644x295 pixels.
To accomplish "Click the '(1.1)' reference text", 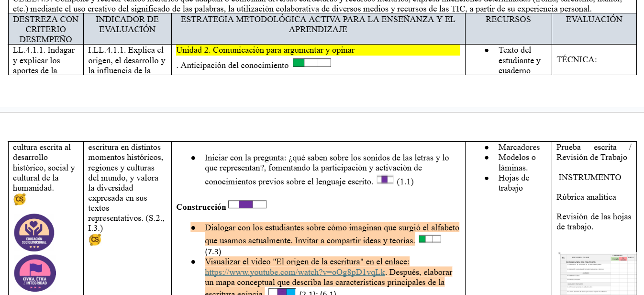I will pyautogui.click(x=405, y=182).
